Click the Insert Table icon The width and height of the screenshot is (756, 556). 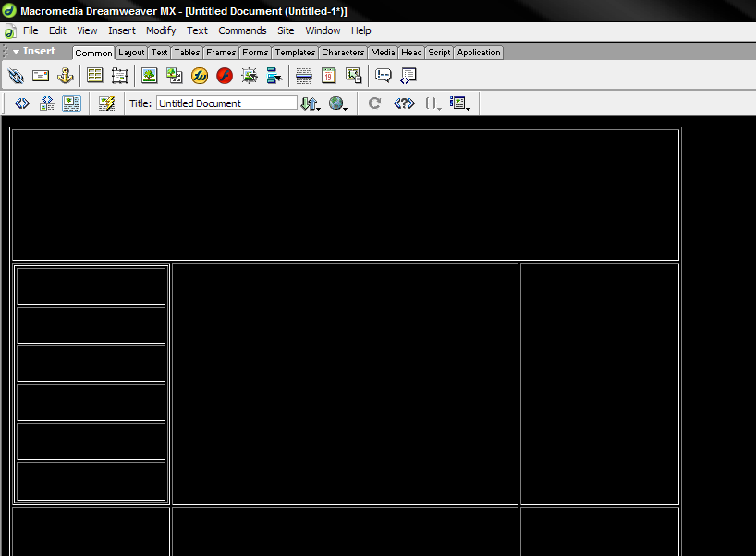tap(94, 75)
